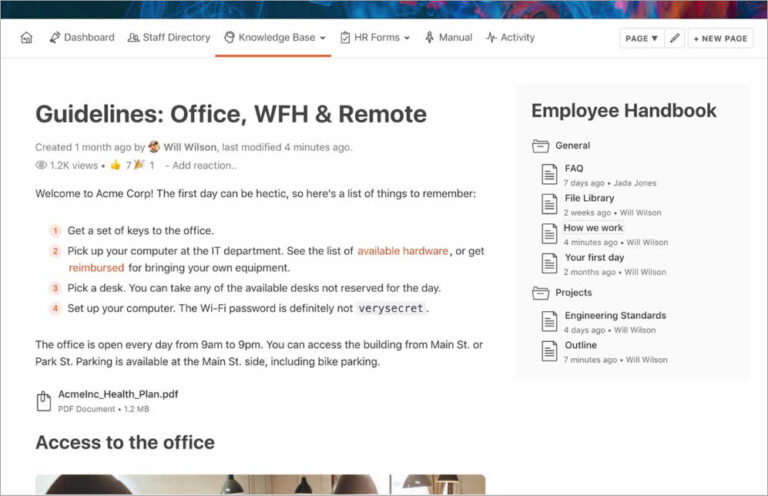Click the Activity pulse icon
Viewport: 768px width, 496px height.
pyautogui.click(x=491, y=38)
